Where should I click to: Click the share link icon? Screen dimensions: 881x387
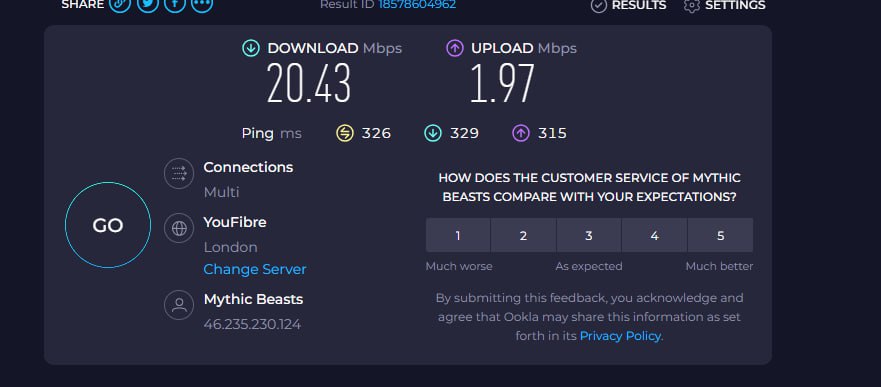click(120, 4)
